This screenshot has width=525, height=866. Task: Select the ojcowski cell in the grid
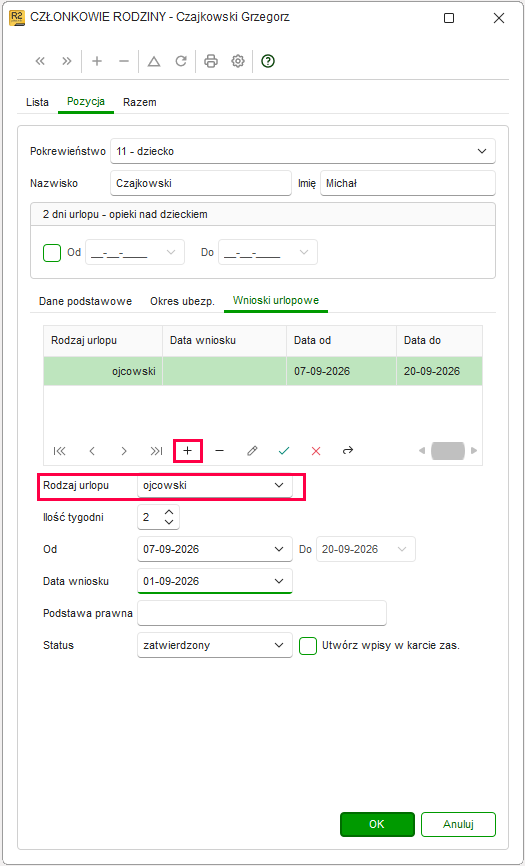103,371
